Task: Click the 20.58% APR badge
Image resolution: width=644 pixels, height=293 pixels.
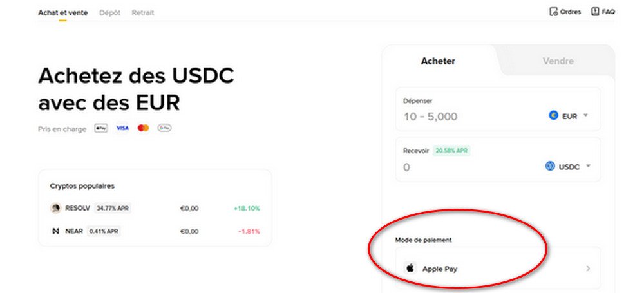Action: click(x=450, y=151)
